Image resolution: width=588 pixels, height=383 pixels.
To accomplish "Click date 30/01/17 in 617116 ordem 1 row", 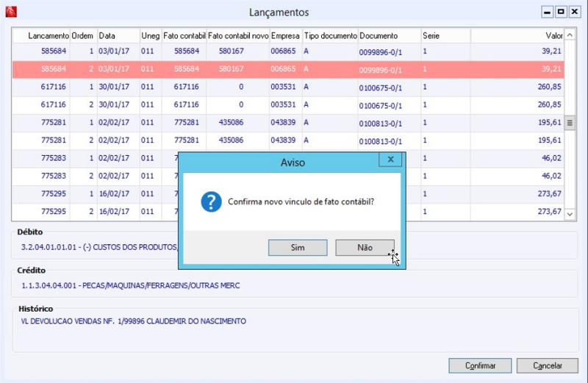I will point(114,87).
